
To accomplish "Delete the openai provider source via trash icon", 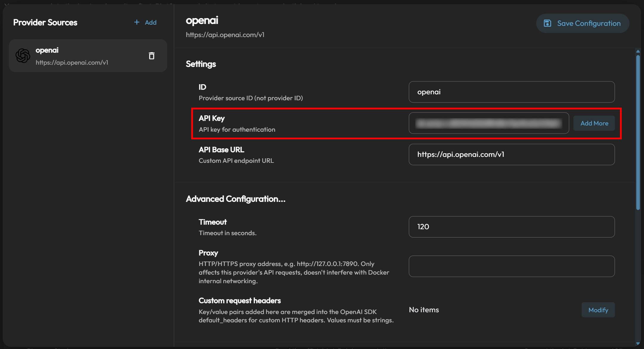I will [151, 56].
